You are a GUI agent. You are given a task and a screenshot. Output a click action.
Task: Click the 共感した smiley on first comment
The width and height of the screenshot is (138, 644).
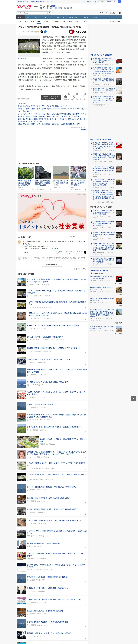[x=57, y=252]
